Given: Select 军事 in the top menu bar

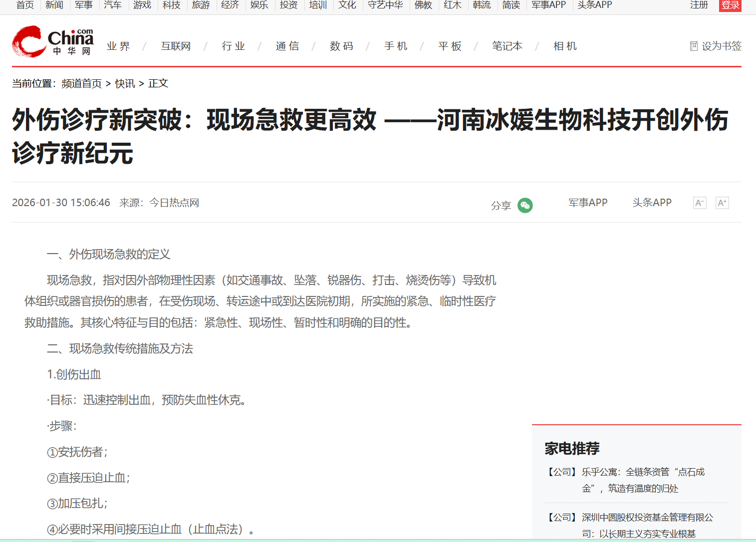Looking at the screenshot, I should (83, 5).
